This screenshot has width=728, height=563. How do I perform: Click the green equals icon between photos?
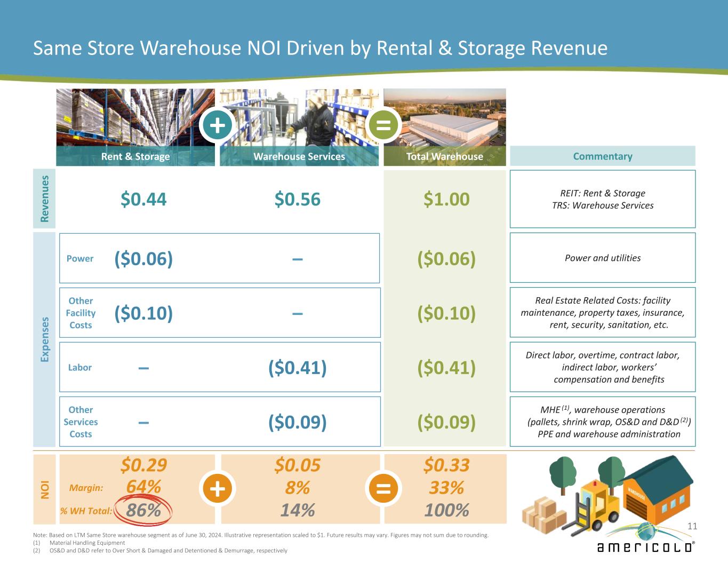pyautogui.click(x=384, y=125)
